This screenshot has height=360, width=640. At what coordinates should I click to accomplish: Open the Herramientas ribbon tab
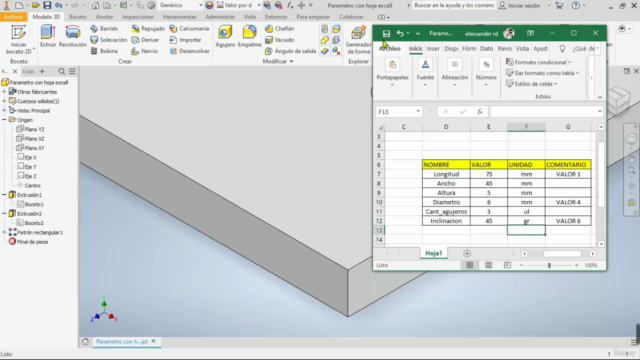pyautogui.click(x=180, y=17)
